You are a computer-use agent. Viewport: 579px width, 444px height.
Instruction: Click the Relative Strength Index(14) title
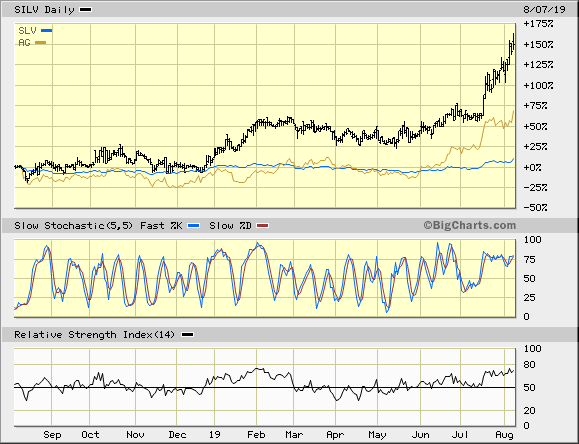[95, 335]
